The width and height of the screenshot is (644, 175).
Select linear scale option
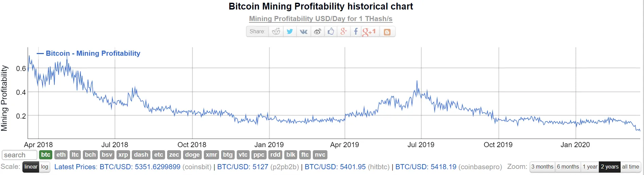[x=31, y=167]
